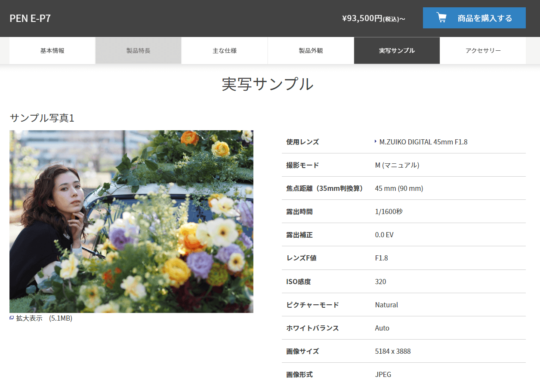Open the M.ZUIKO DIGITAL 45mm F1.8 link
The width and height of the screenshot is (540, 392).
coord(423,142)
